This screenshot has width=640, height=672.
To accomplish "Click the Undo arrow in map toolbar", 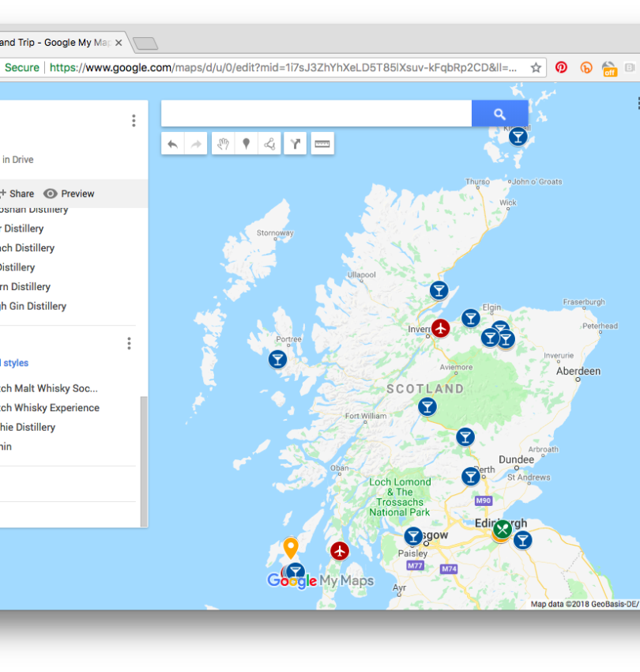I will [172, 144].
